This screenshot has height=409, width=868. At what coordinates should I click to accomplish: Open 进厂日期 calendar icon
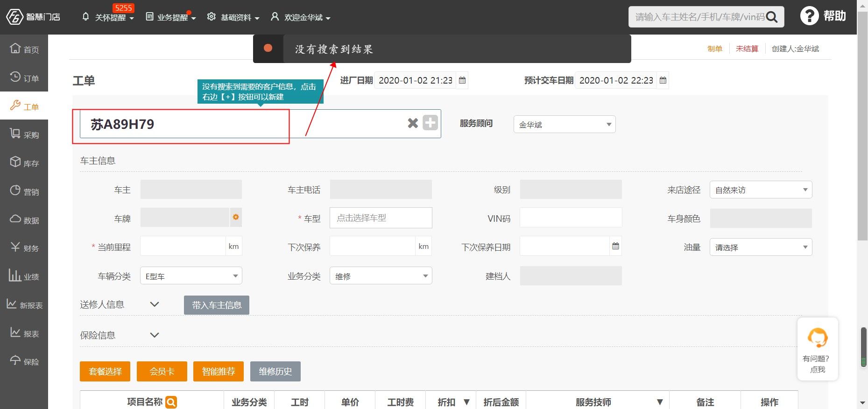pos(462,80)
